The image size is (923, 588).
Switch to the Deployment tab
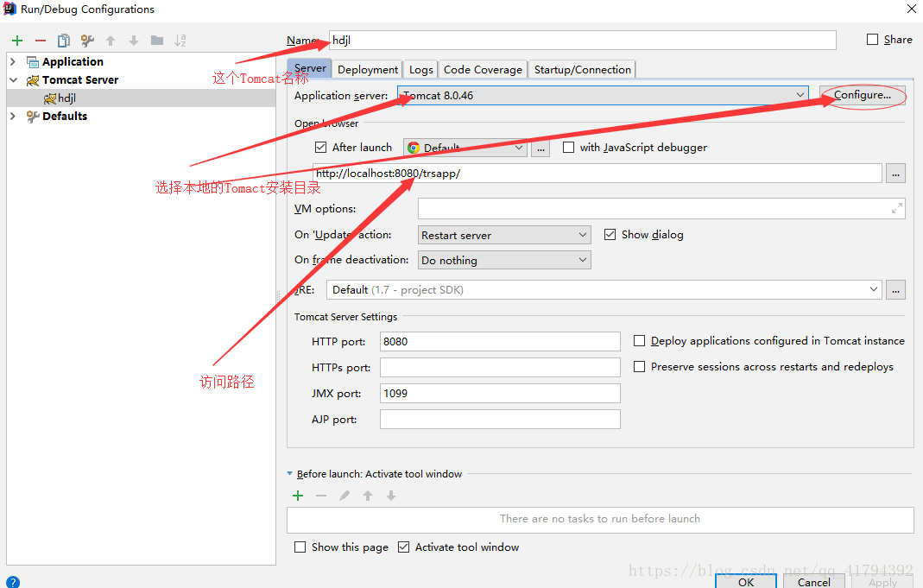[368, 69]
